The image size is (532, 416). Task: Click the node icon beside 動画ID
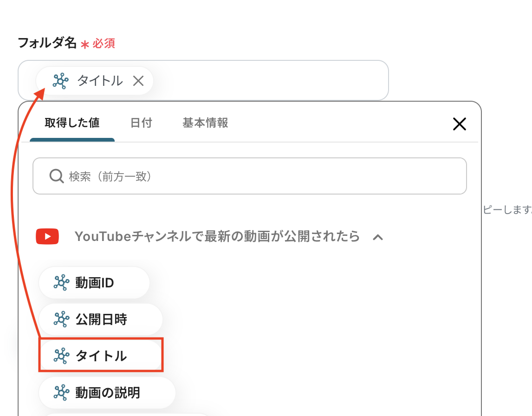[61, 282]
